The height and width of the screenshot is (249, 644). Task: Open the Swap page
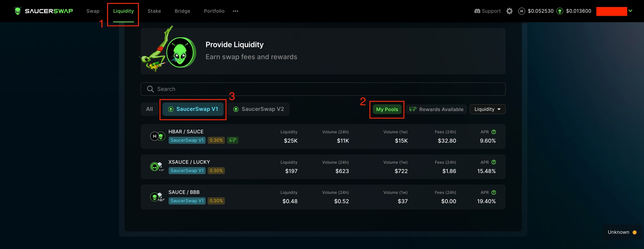click(x=93, y=11)
